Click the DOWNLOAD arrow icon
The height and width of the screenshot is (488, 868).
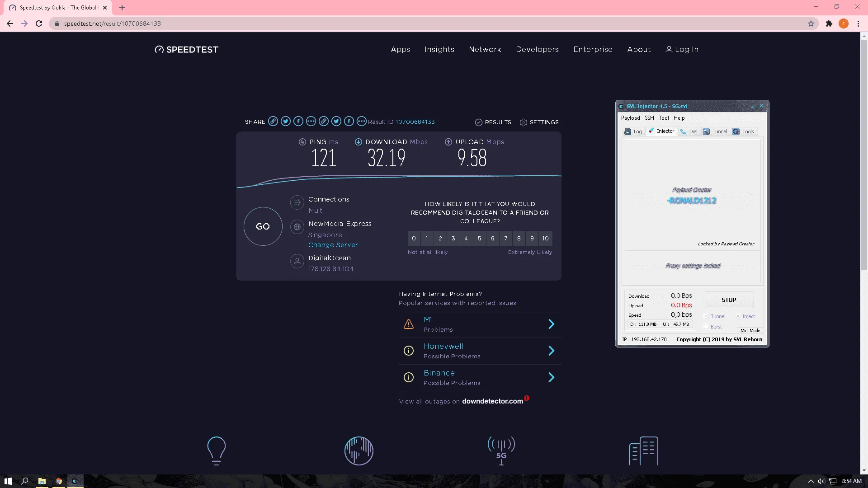coord(359,142)
